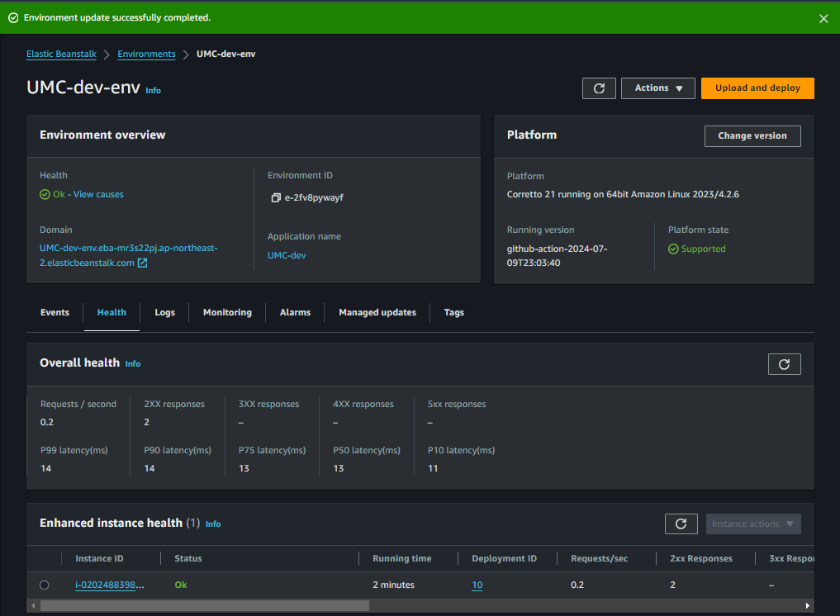Open the Elastic Beanstalk breadcrumb link

pos(62,54)
